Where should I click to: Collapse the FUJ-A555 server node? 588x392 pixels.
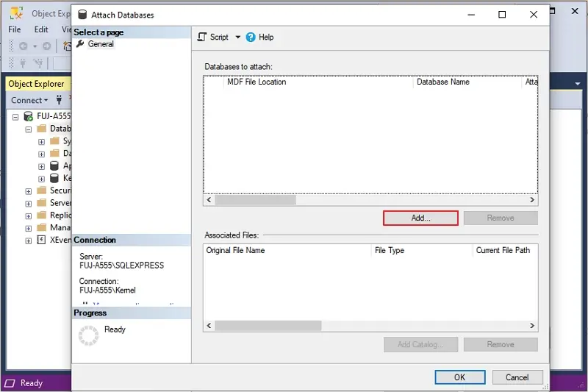15,117
